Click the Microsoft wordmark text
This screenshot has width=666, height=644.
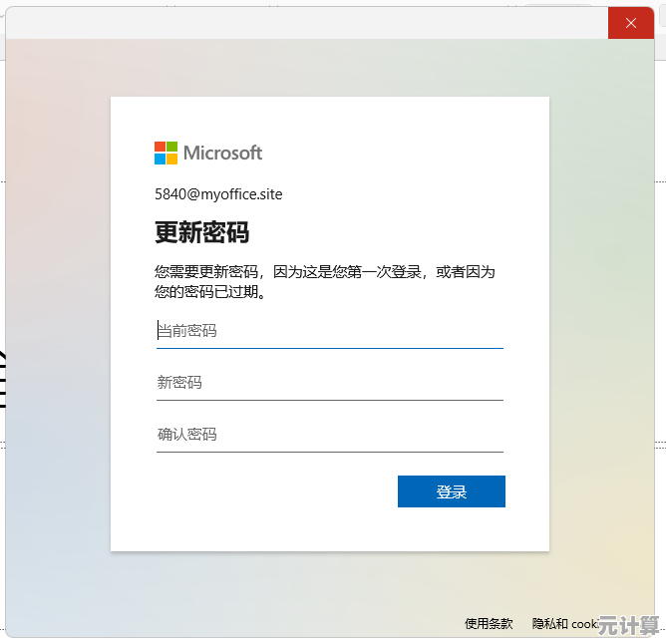point(222,153)
